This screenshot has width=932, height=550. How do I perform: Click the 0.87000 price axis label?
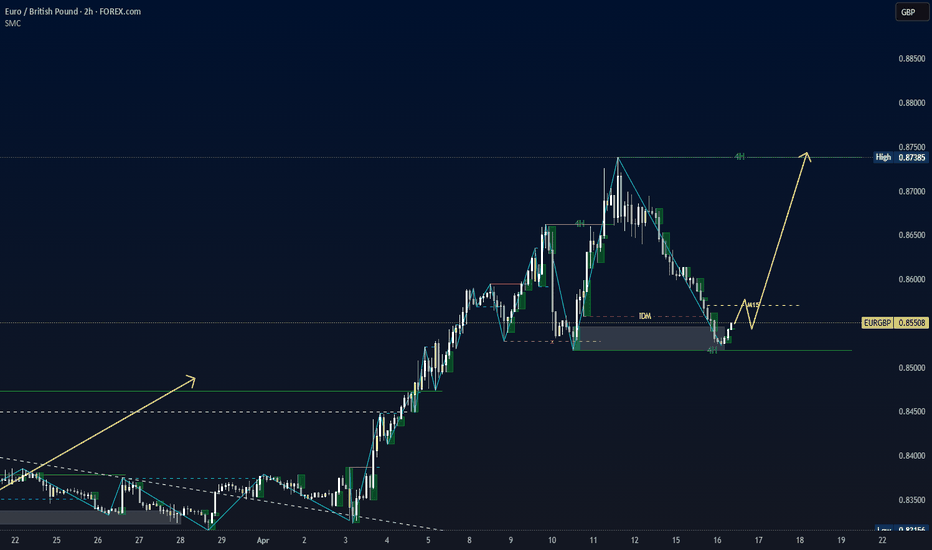pos(912,191)
